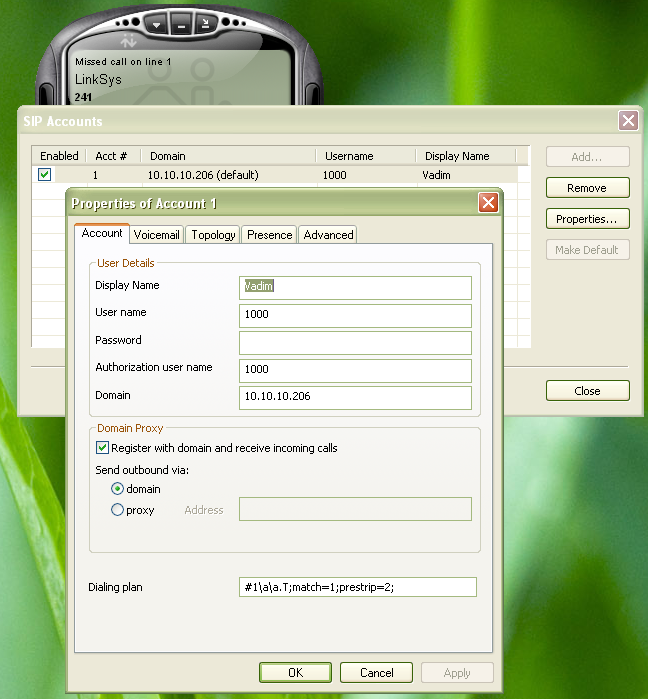Screen dimensions: 648x699
Task: Click the Display Name column header
Action: (466, 156)
